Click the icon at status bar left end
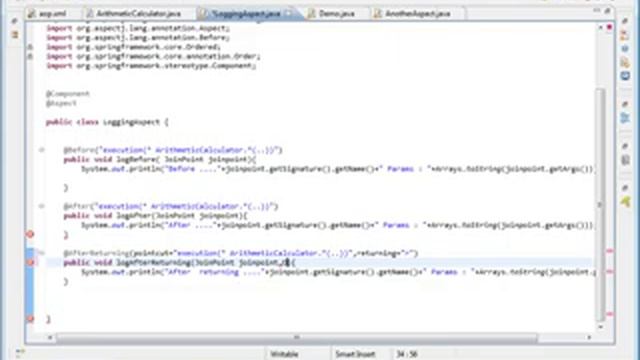 point(20,352)
